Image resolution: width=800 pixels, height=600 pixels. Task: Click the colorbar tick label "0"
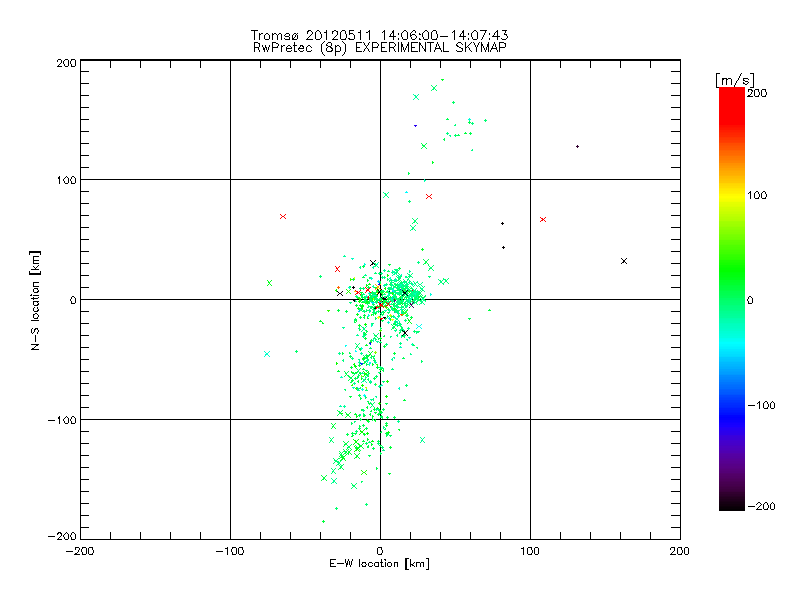750,300
